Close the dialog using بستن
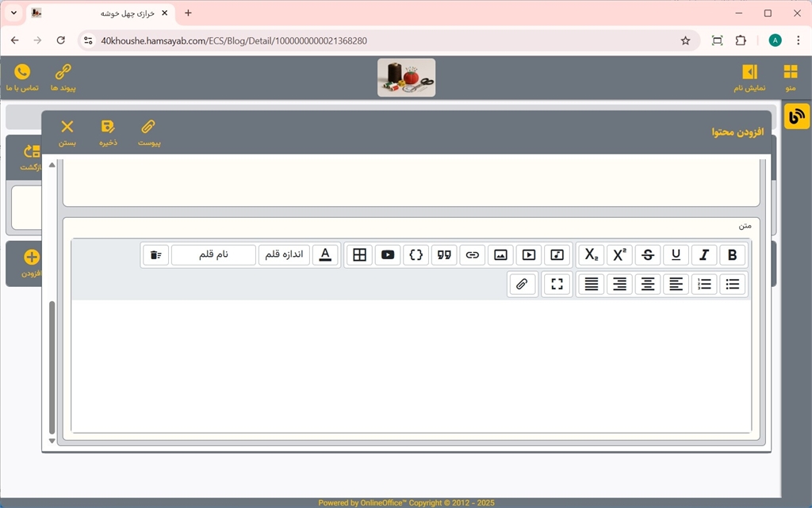The width and height of the screenshot is (812, 508). point(67,132)
